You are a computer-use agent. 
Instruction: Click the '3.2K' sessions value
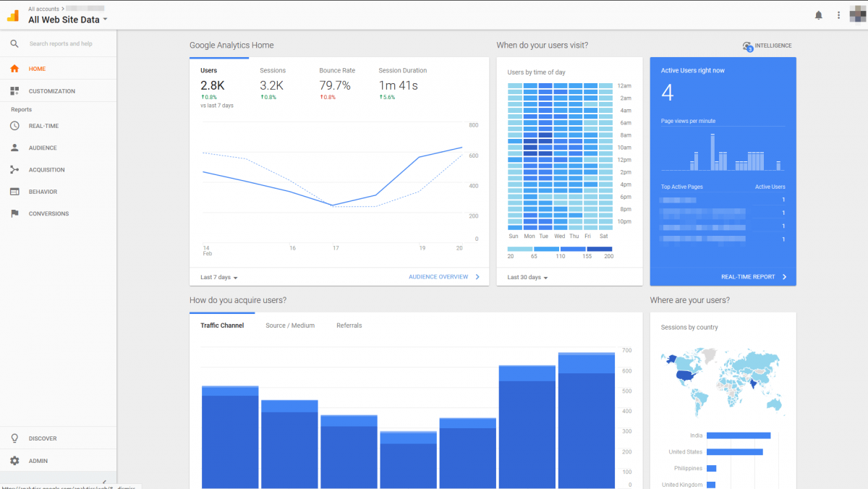(272, 85)
